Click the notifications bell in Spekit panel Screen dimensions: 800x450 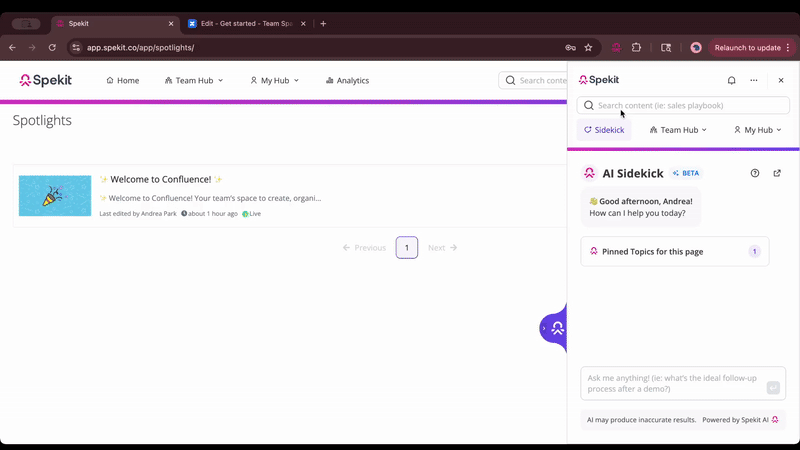pos(731,80)
